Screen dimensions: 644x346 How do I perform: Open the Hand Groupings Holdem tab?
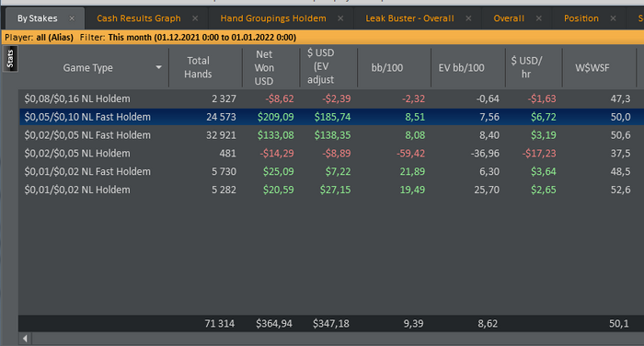coord(273,18)
